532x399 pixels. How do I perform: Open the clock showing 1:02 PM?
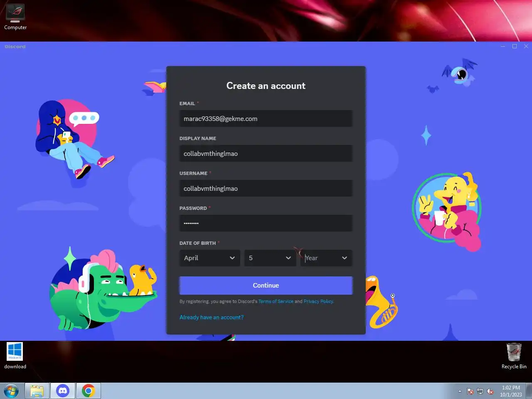[x=511, y=391]
